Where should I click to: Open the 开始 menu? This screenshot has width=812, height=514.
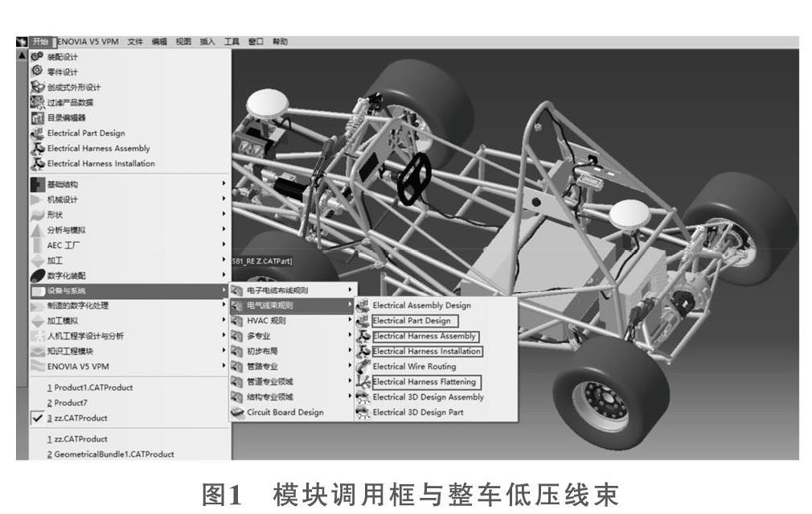coord(41,42)
